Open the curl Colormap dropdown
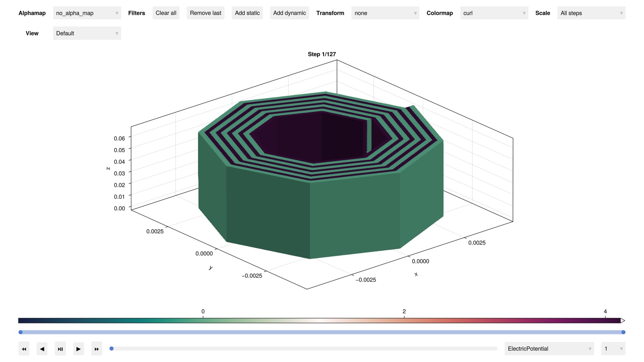This screenshot has height=362, width=644. [494, 13]
